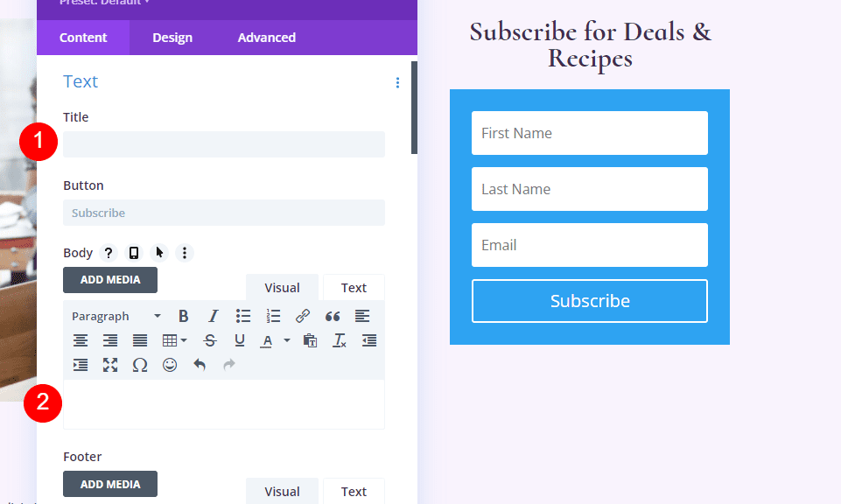Toggle bold formatting in the Body editor
Viewport: 841px width, 504px height.
[183, 316]
